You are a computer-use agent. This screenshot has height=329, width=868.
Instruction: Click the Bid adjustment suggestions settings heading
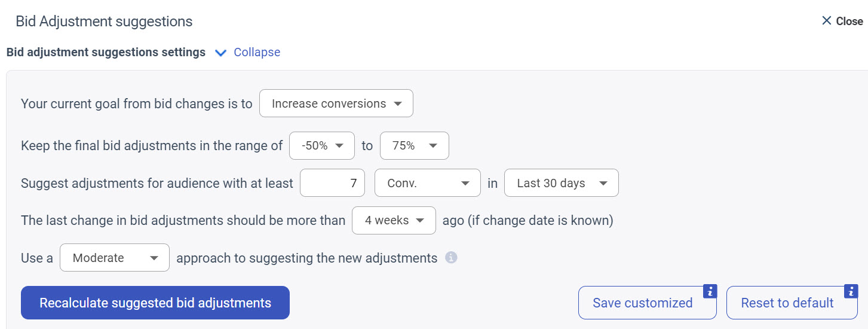(106, 53)
